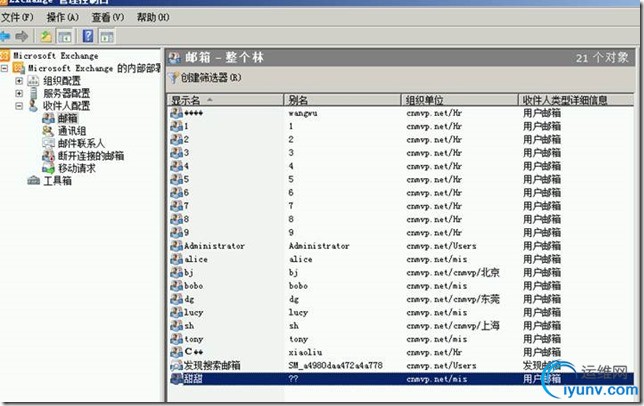
Task: Click the lucy mailbox icon
Action: click(x=177, y=312)
